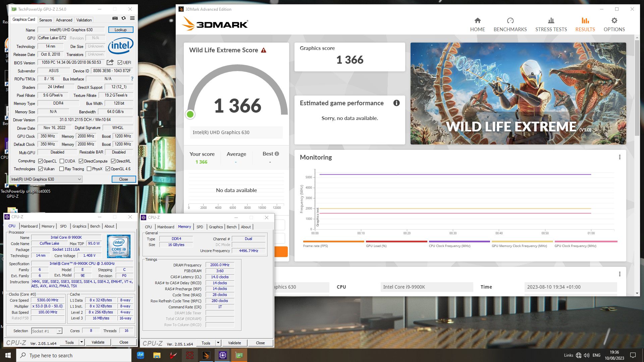Click the network globe tray icon
The image size is (644, 362).
[579, 355]
